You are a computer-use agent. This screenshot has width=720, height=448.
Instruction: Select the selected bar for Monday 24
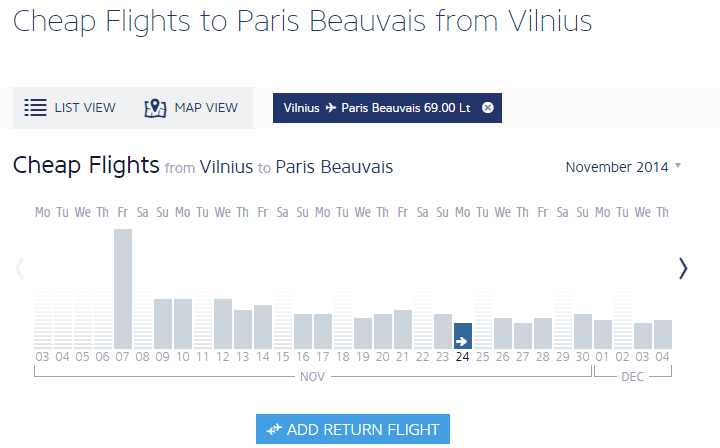tap(463, 336)
